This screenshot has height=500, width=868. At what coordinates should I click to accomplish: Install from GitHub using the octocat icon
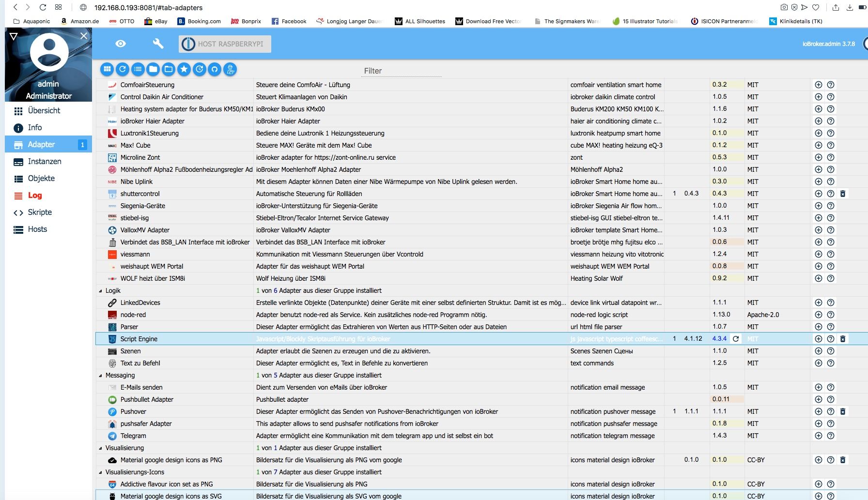(215, 69)
